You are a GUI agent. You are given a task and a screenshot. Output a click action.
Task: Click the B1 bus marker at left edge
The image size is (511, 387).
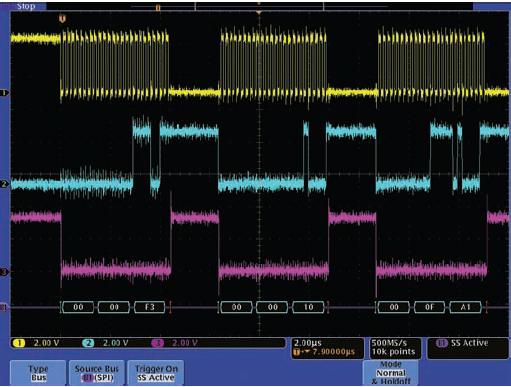4,307
